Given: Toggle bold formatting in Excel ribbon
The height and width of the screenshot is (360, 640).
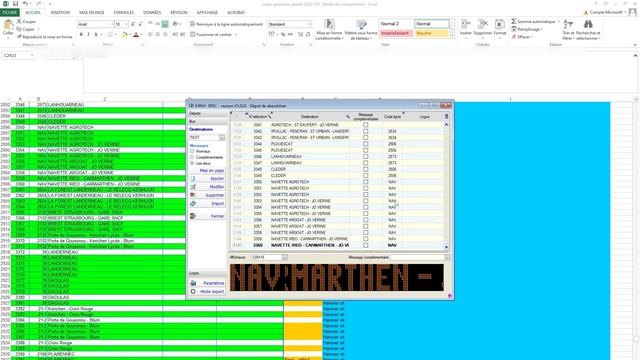Looking at the screenshot, I should pyautogui.click(x=81, y=35).
